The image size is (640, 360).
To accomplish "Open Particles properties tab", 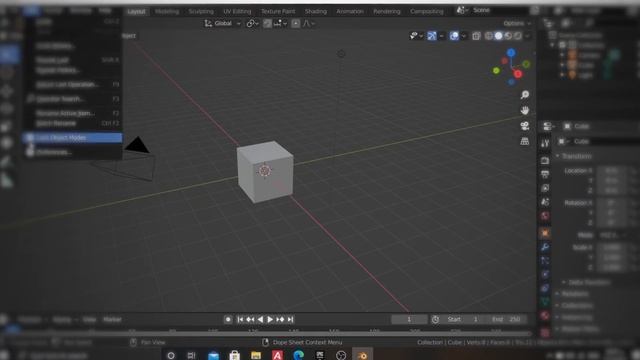I will click(545, 260).
